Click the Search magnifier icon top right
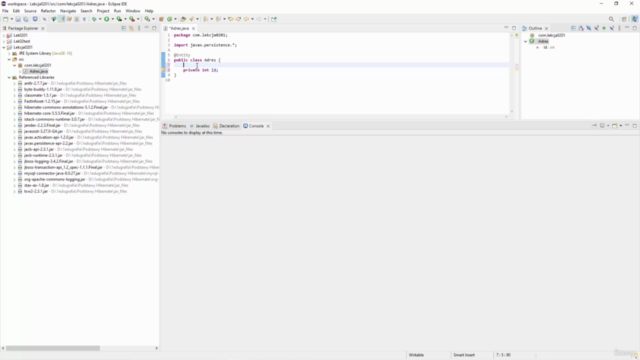640x360 pixels. click(611, 19)
